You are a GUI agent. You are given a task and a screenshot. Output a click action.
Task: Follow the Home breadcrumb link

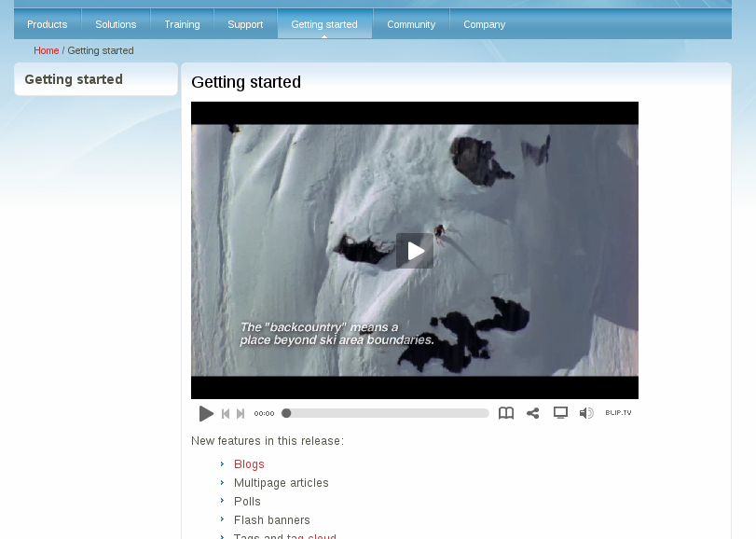tap(47, 50)
